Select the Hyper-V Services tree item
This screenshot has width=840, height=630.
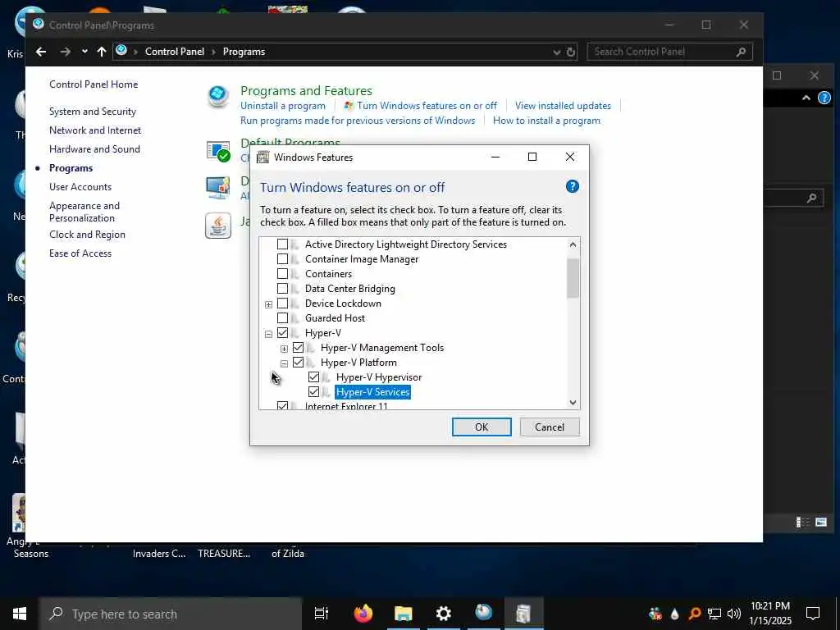click(x=373, y=392)
